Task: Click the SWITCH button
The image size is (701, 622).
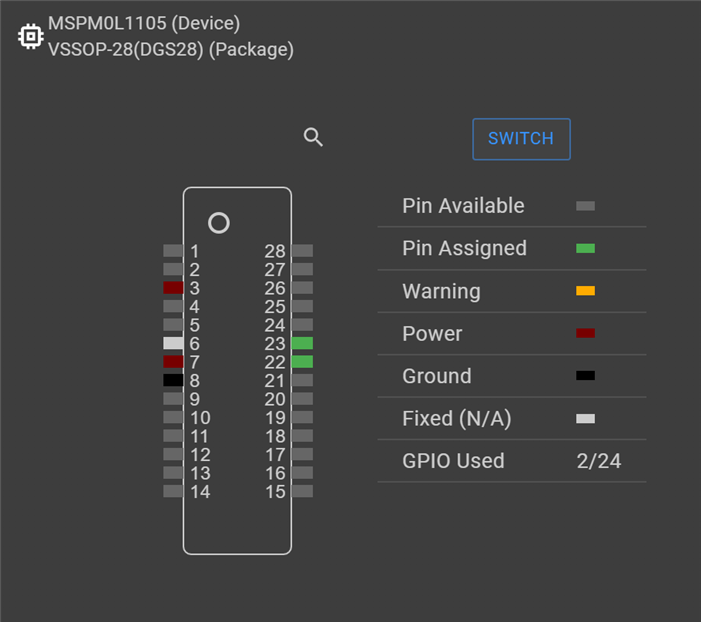Action: (521, 139)
